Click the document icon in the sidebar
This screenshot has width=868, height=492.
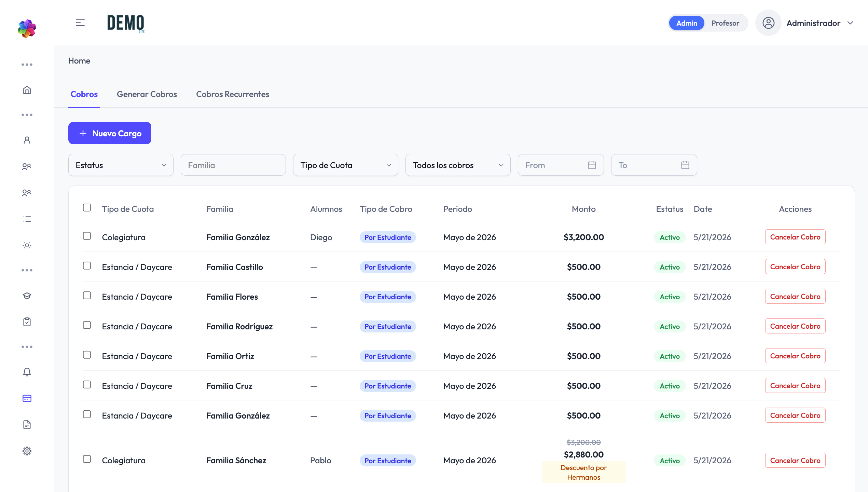27,425
